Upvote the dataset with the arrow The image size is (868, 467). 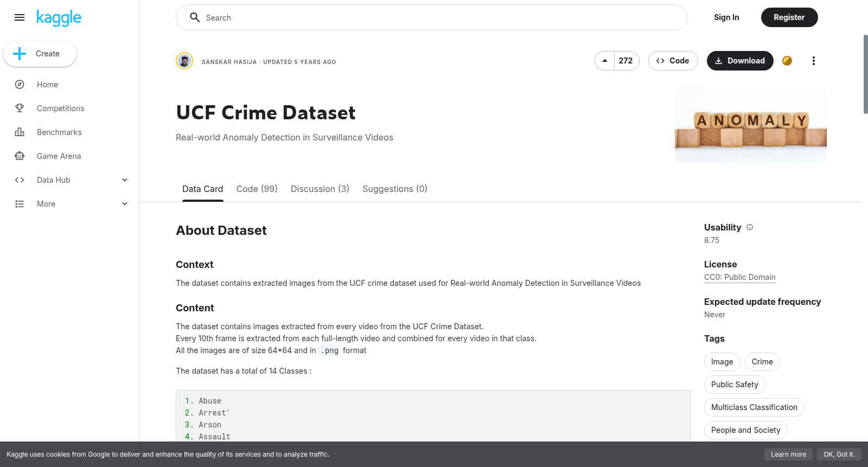[x=605, y=61]
